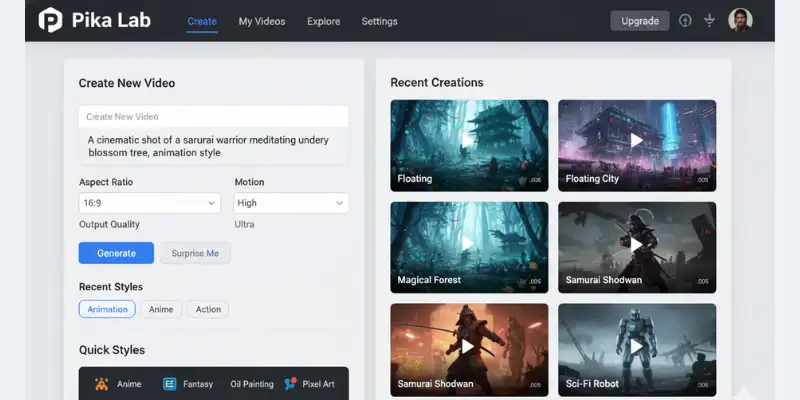Image resolution: width=800 pixels, height=400 pixels.
Task: Open the My Videos tab
Action: [x=262, y=21]
